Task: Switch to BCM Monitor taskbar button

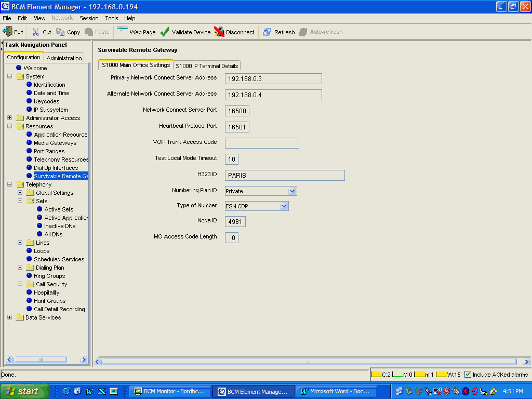Action: tap(169, 391)
